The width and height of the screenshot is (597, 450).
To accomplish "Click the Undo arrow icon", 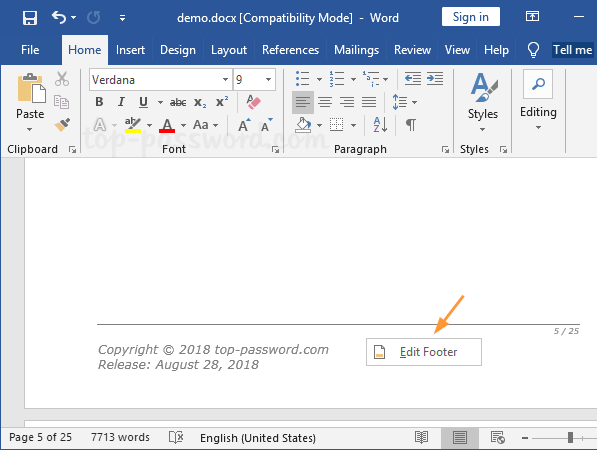I will [x=59, y=18].
